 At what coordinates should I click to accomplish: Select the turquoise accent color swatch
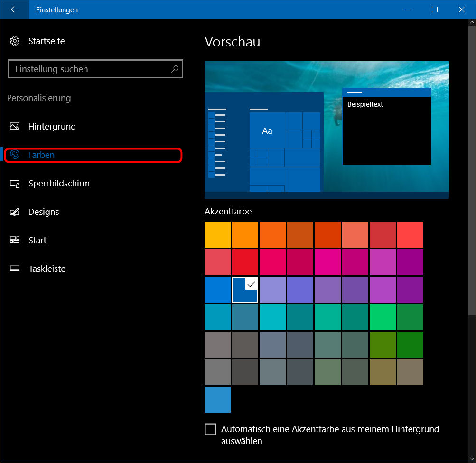click(x=272, y=317)
